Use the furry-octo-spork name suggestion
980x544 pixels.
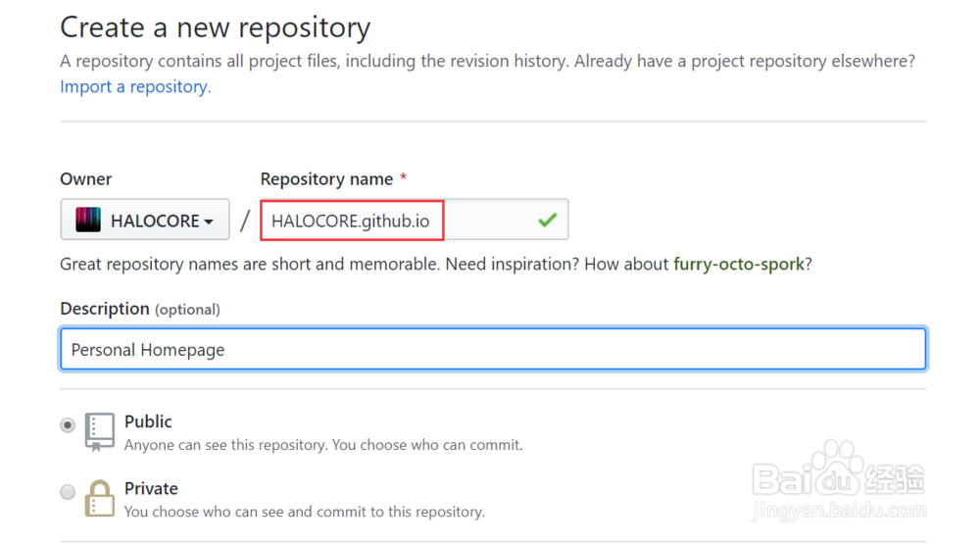(x=739, y=264)
